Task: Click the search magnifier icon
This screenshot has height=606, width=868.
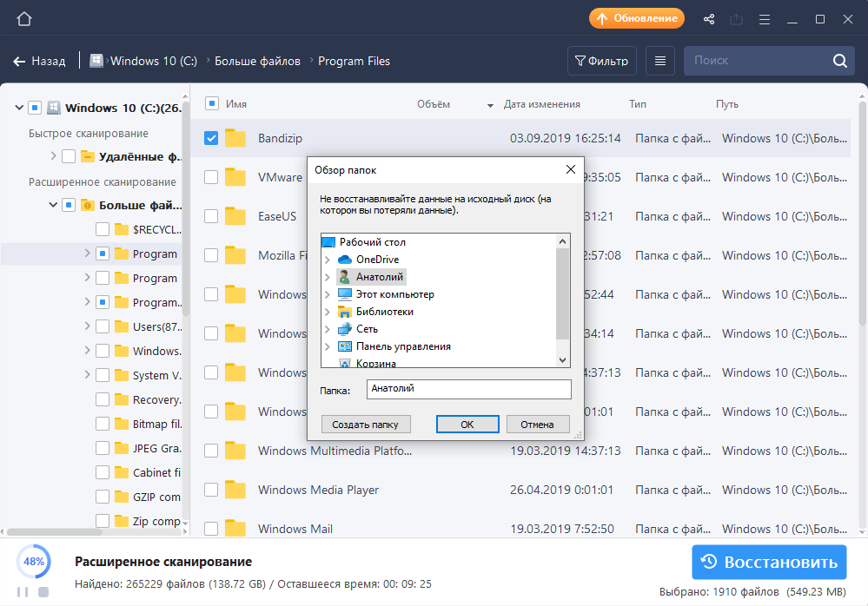Action: tap(840, 61)
